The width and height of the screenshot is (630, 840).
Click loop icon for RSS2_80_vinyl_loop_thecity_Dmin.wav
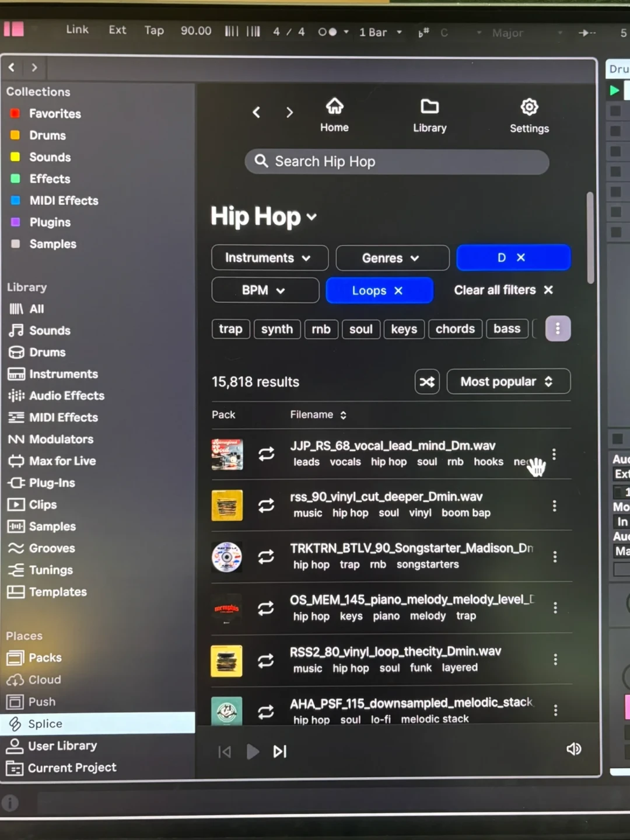pos(266,660)
